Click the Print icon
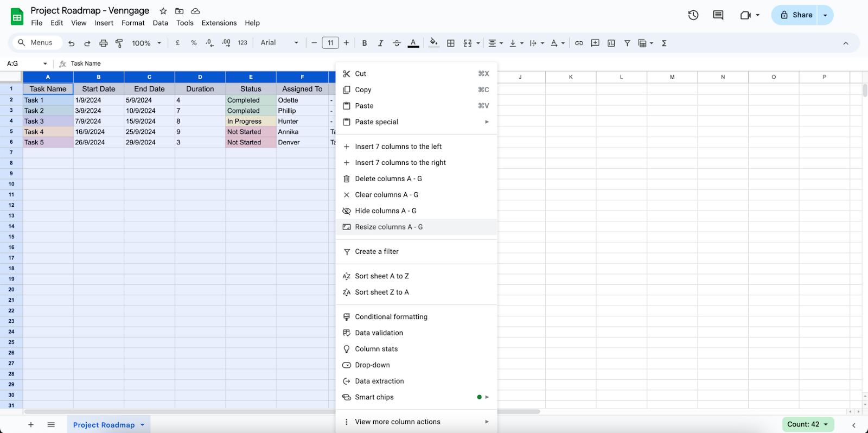Image resolution: width=868 pixels, height=433 pixels. tap(103, 43)
